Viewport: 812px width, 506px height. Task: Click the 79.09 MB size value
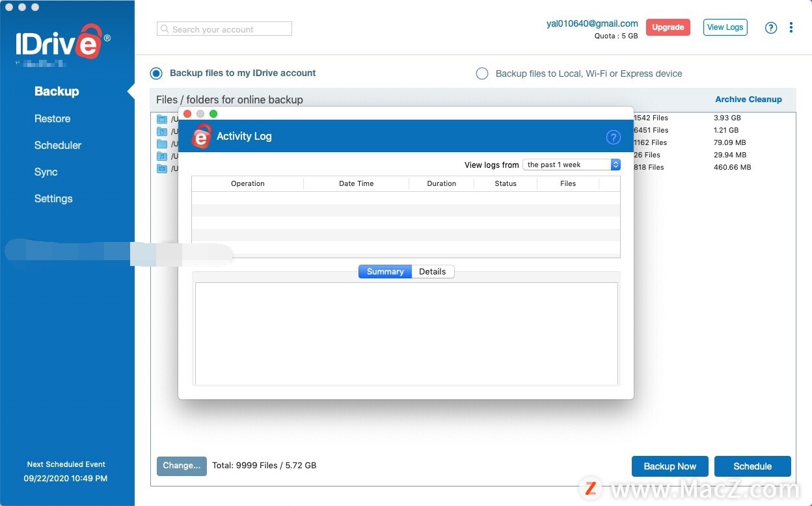pos(730,142)
